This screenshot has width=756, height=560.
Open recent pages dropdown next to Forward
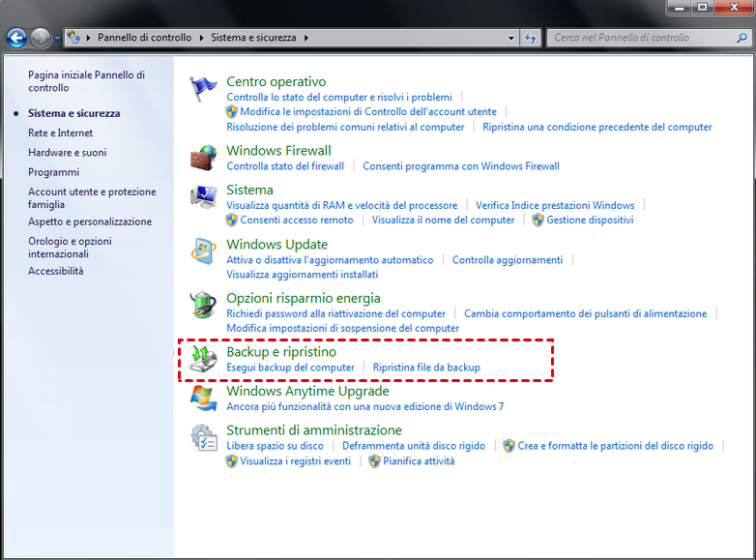57,38
